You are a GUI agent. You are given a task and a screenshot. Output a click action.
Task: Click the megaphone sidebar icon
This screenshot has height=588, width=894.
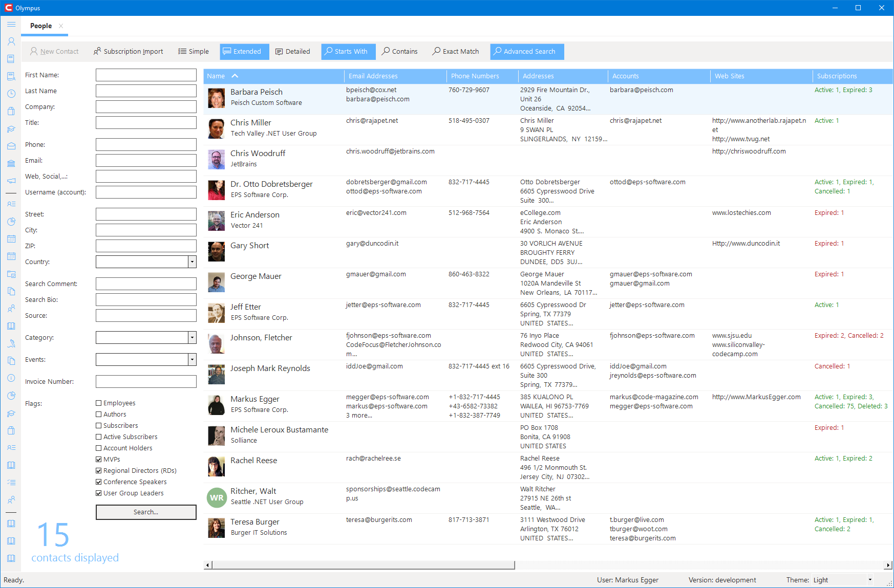click(11, 181)
